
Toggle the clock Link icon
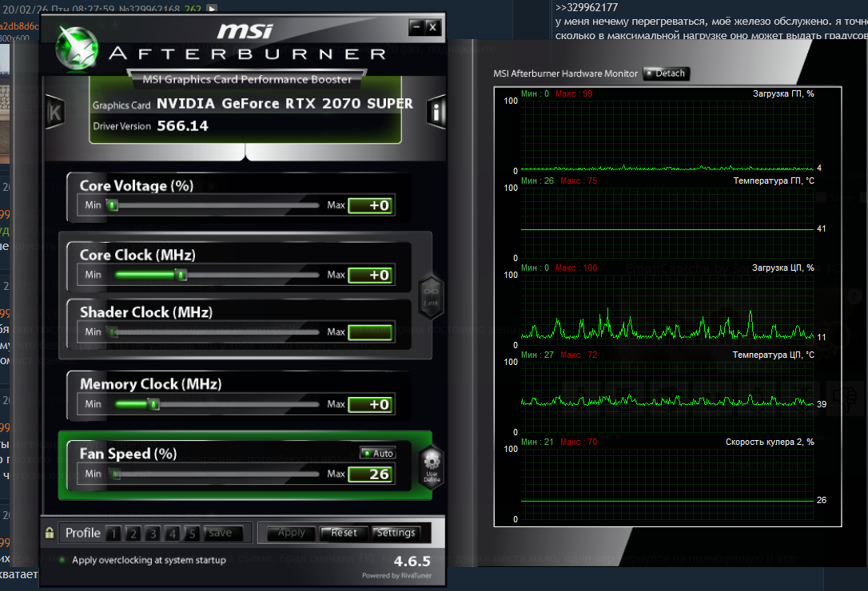[431, 295]
